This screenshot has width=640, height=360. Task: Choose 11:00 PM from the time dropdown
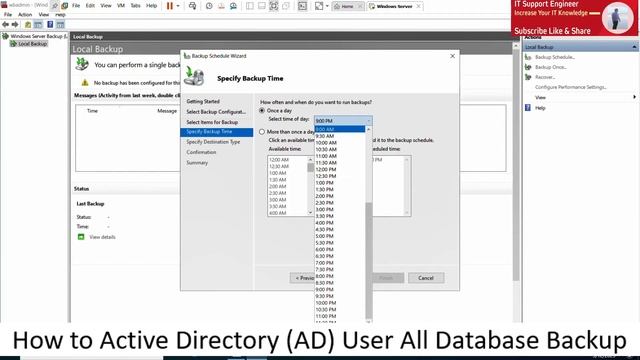click(x=340, y=316)
